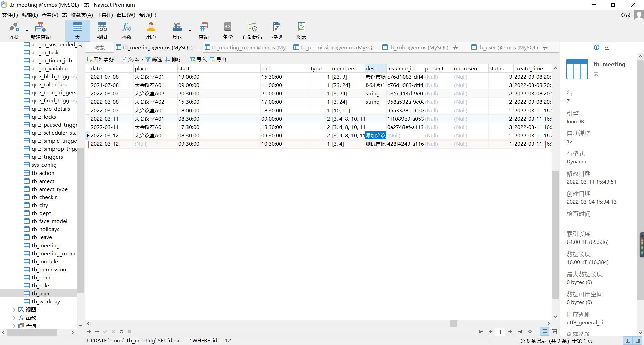Click the grid horizontal scrollbar thumb
This screenshot has width=644, height=345.
(x=453, y=323)
